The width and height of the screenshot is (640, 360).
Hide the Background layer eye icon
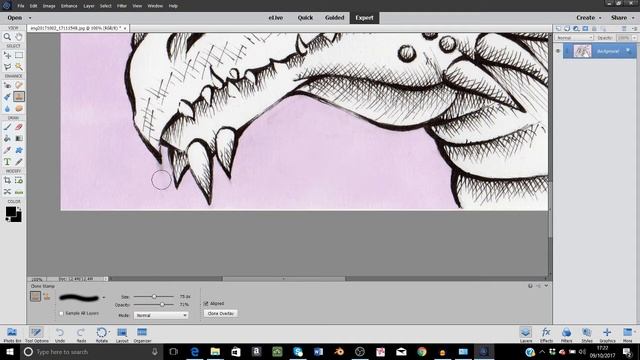pyautogui.click(x=558, y=51)
